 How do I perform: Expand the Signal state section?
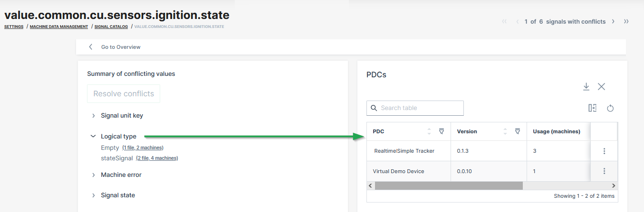94,195
